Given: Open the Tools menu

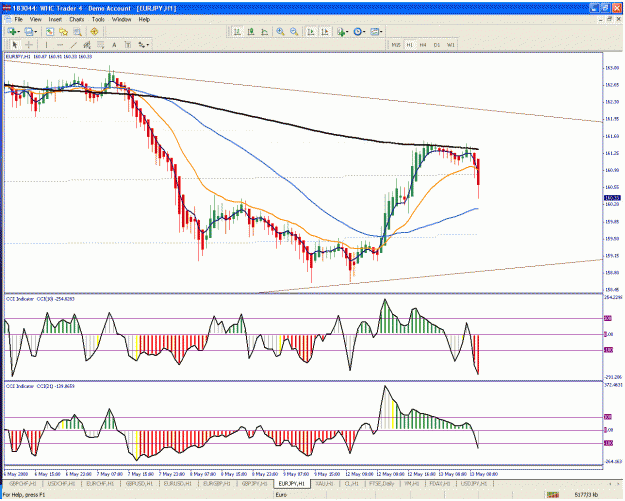Looking at the screenshot, I should pyautogui.click(x=98, y=19).
